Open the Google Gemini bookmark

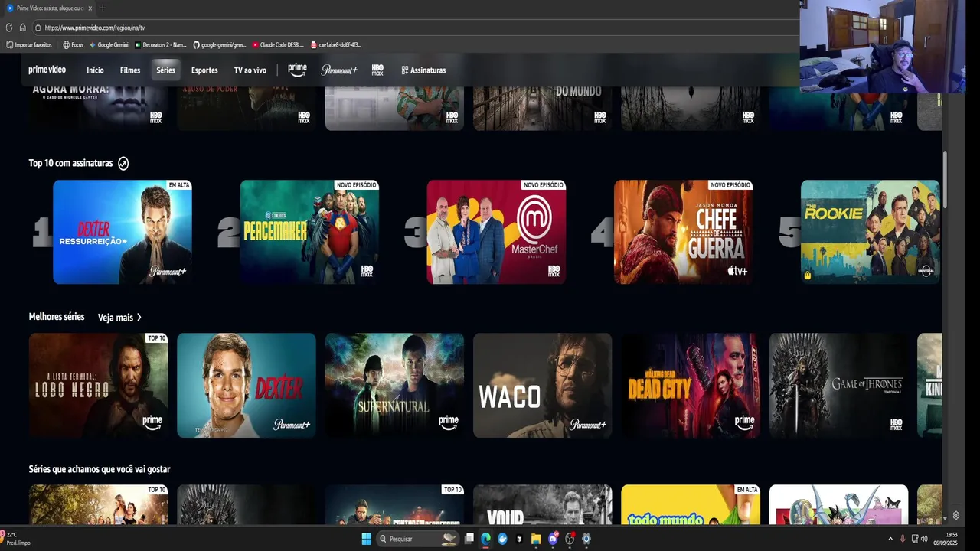[109, 45]
